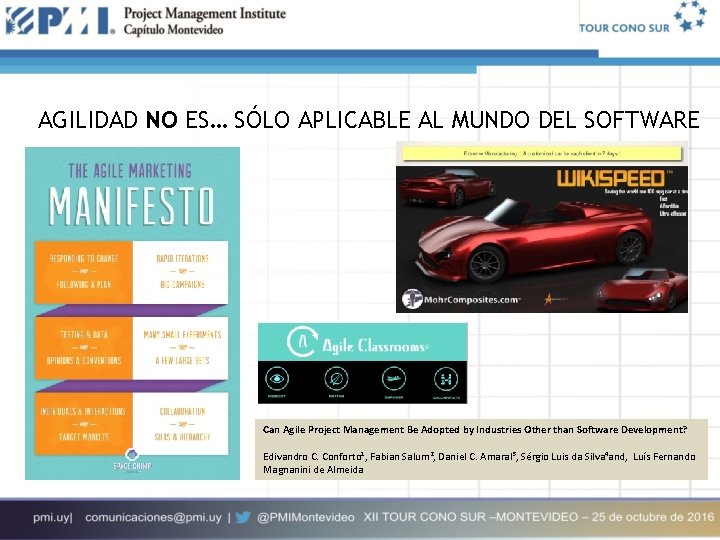Open the pmi.uy link in the footer

click(52, 518)
